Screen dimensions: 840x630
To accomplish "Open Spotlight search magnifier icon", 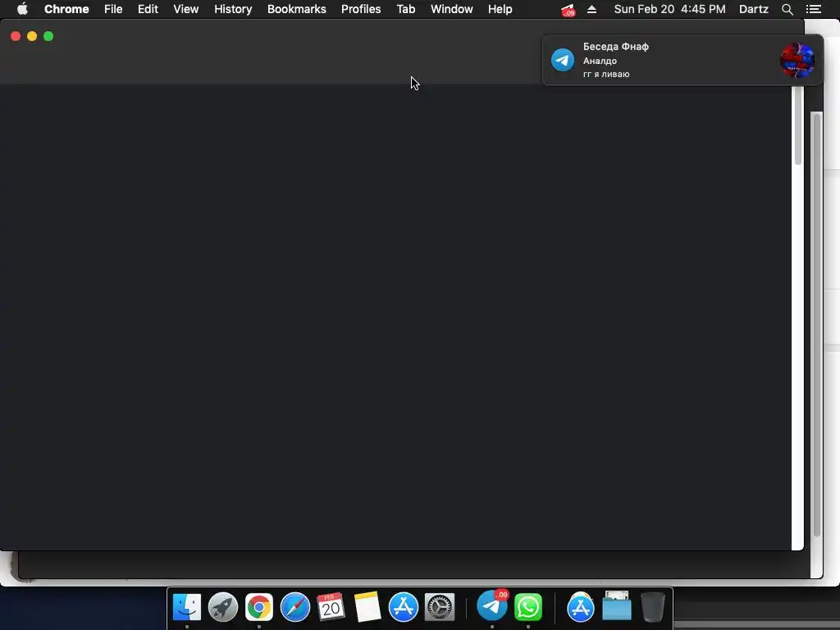I will 787,9.
